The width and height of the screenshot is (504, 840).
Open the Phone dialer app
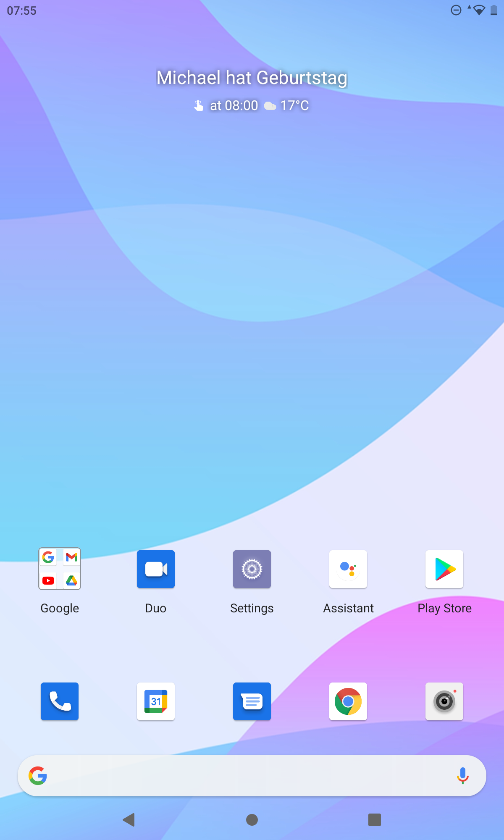(60, 701)
